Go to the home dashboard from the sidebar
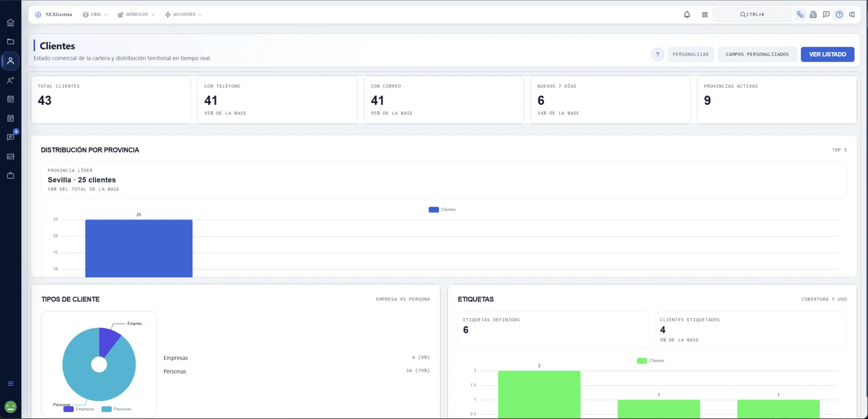Image resolution: width=868 pixels, height=419 pixels. (10, 23)
